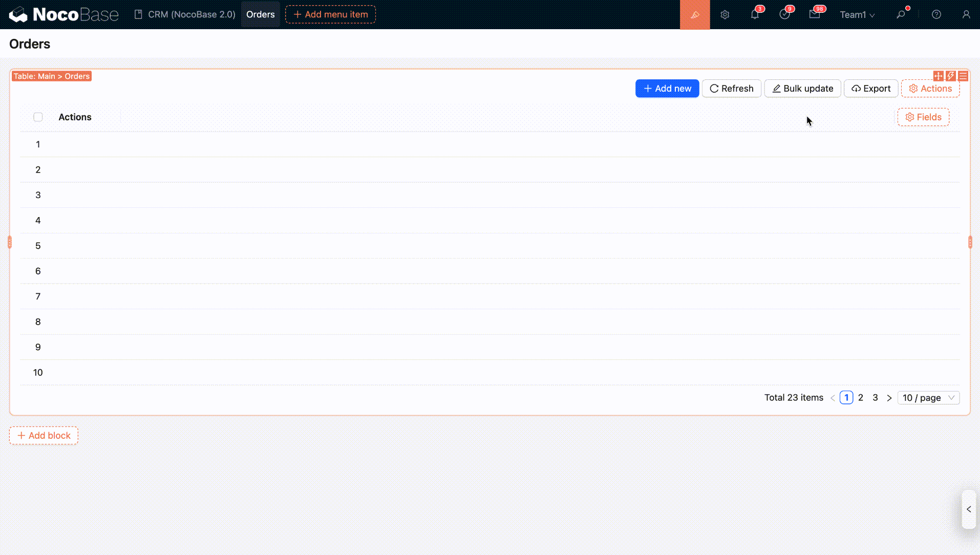
Task: Open the notifications bell
Action: pos(755,14)
